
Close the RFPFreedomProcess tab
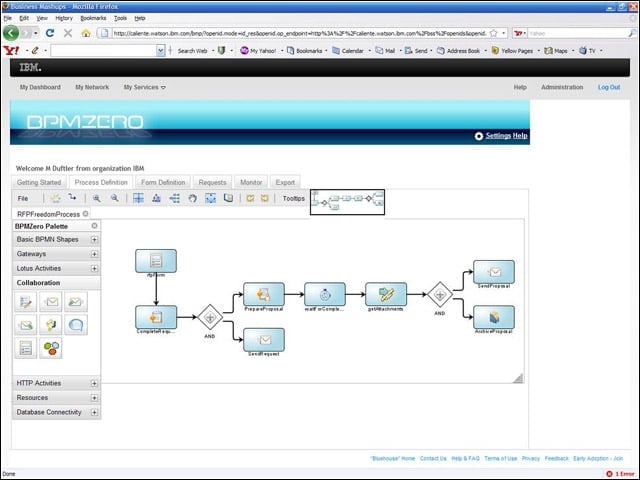(85, 213)
